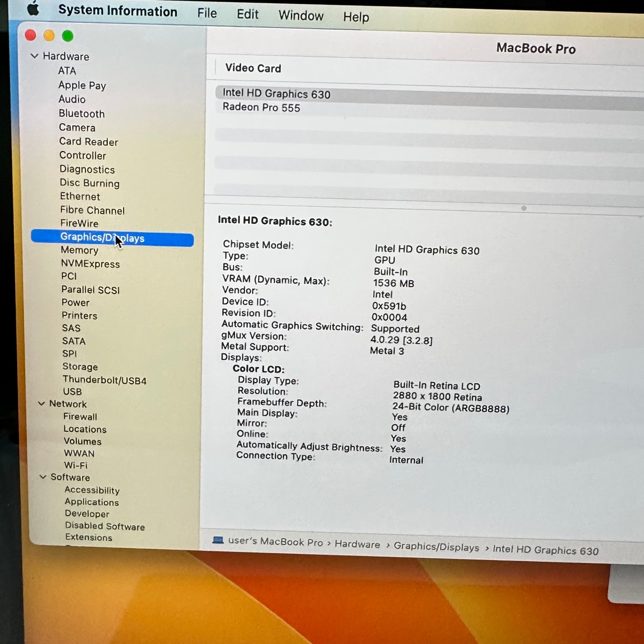This screenshot has height=644, width=644.
Task: Select WWAN under Network
Action: (79, 453)
